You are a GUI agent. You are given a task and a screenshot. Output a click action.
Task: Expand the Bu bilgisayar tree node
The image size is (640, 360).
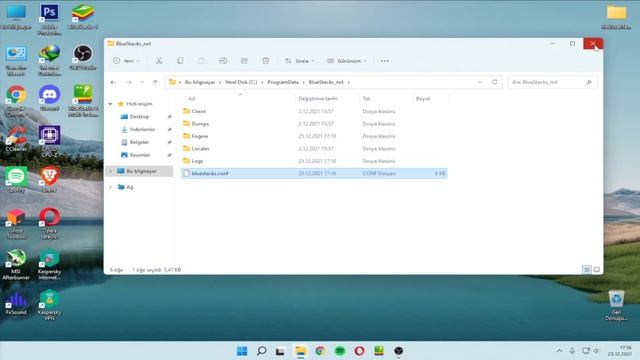(x=110, y=171)
